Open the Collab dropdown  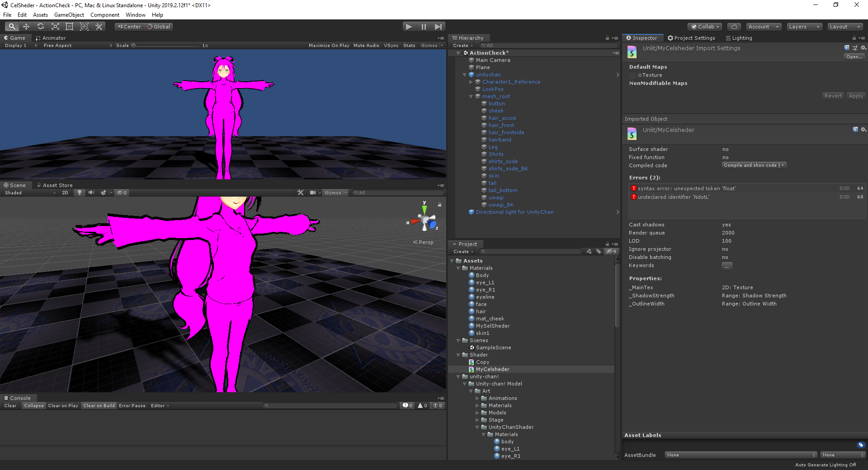point(705,27)
